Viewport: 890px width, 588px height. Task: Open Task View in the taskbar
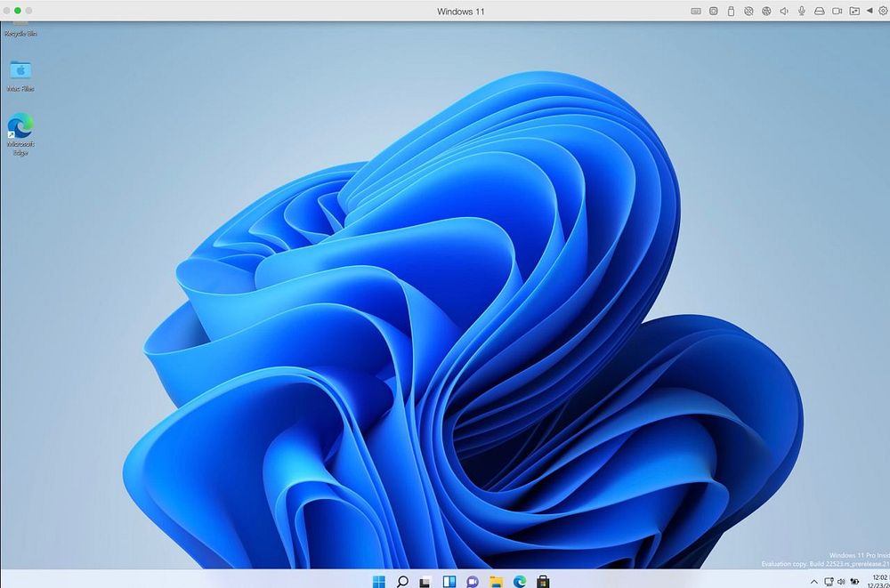click(x=425, y=581)
